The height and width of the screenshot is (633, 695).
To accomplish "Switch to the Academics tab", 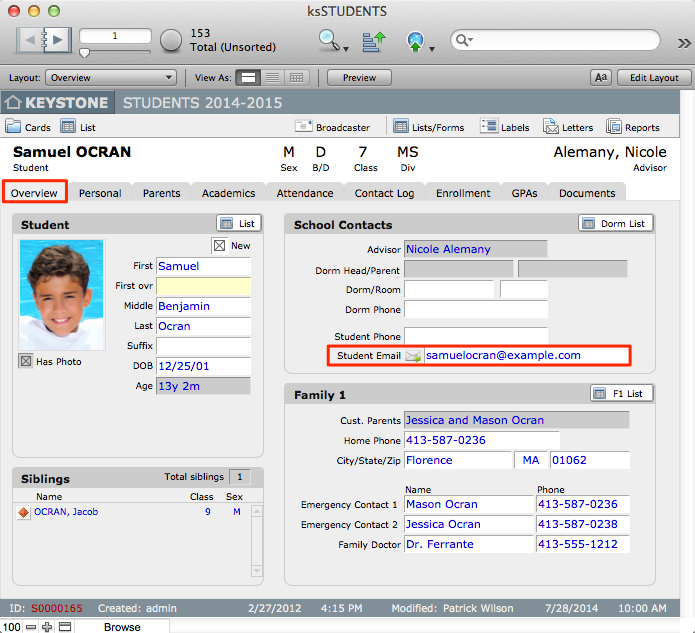I will click(228, 193).
